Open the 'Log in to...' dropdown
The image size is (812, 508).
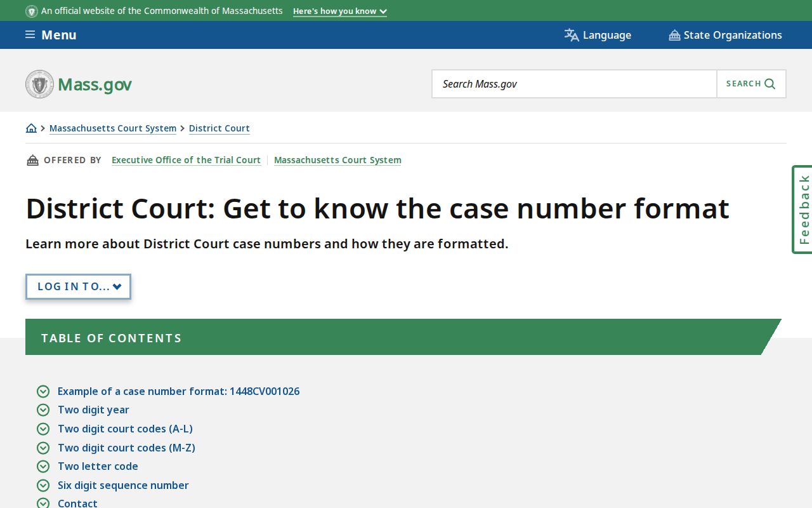[79, 286]
